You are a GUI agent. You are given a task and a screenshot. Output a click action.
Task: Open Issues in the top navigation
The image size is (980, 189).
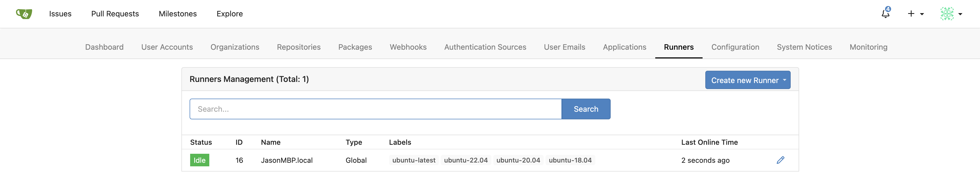(x=60, y=14)
